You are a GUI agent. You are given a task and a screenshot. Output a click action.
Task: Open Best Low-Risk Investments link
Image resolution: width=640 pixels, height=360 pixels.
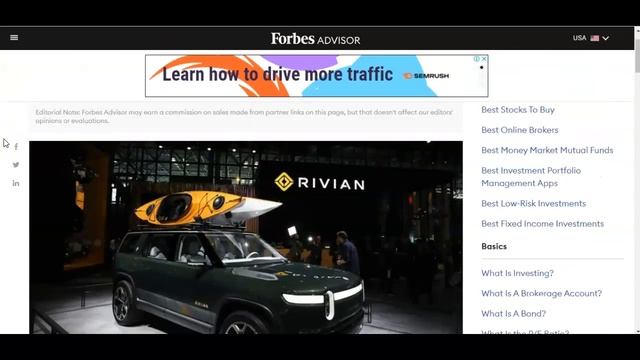[x=533, y=203]
